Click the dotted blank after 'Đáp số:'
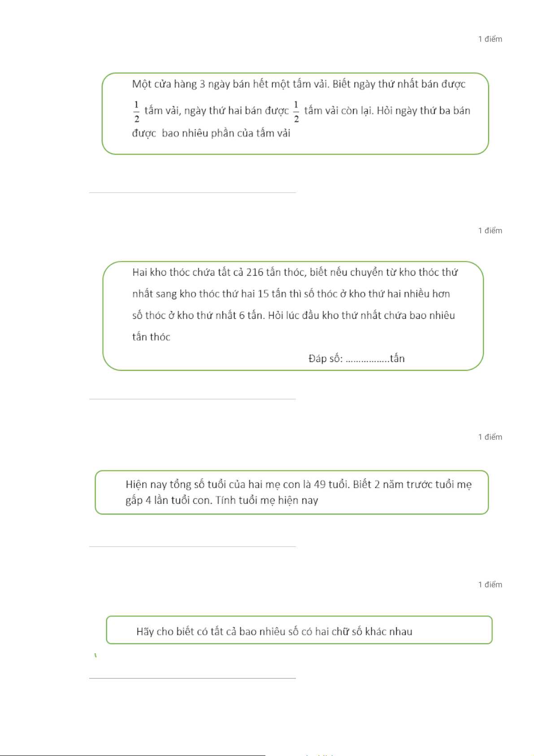Viewport: 534px width, 756px height. 367,360
